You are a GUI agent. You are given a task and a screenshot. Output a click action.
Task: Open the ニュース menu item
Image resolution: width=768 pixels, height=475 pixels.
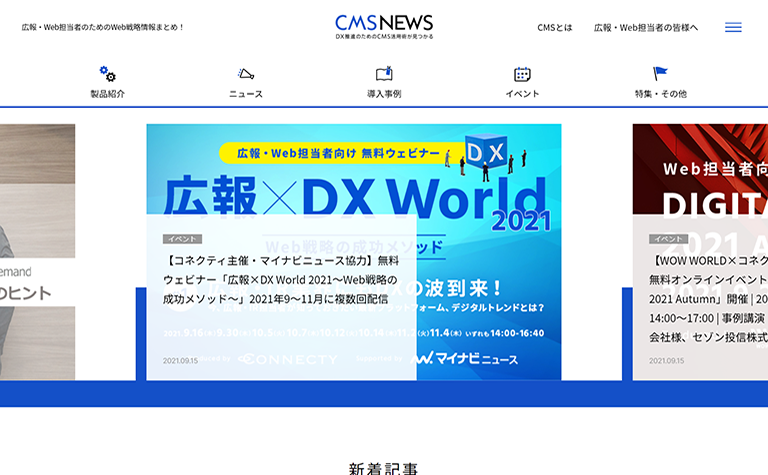pyautogui.click(x=246, y=94)
